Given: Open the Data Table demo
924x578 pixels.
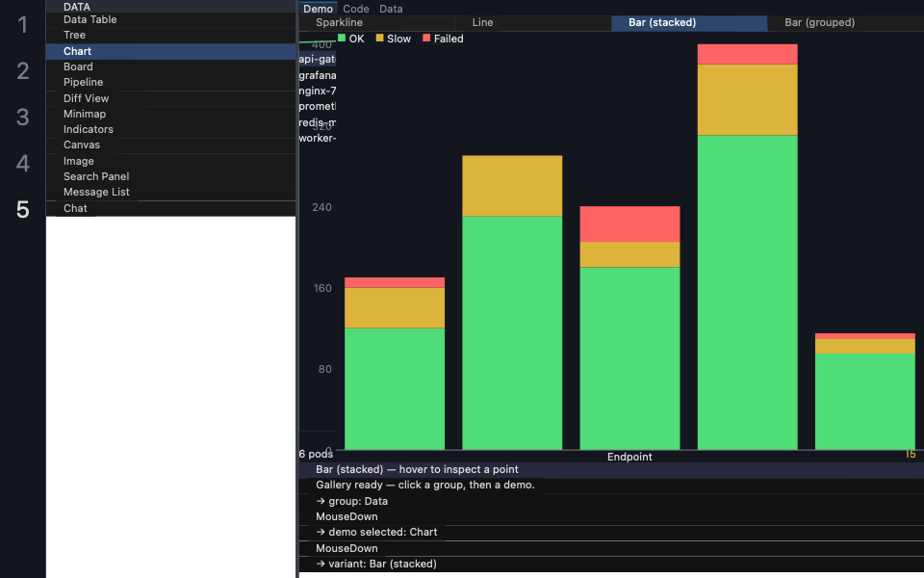Looking at the screenshot, I should click(171, 19).
